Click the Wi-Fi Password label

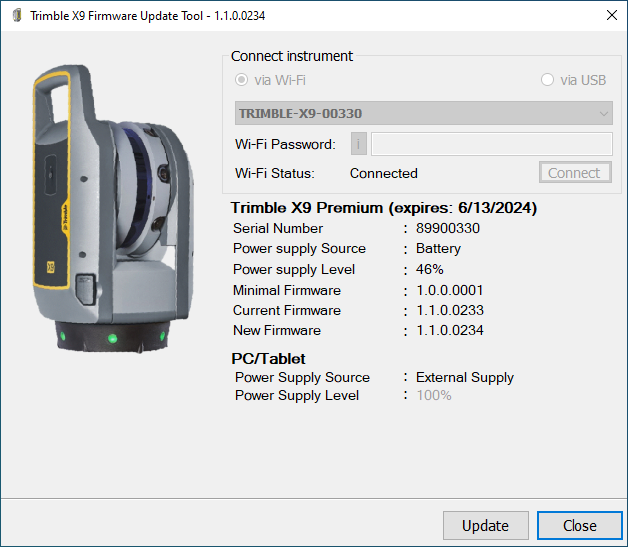285,144
